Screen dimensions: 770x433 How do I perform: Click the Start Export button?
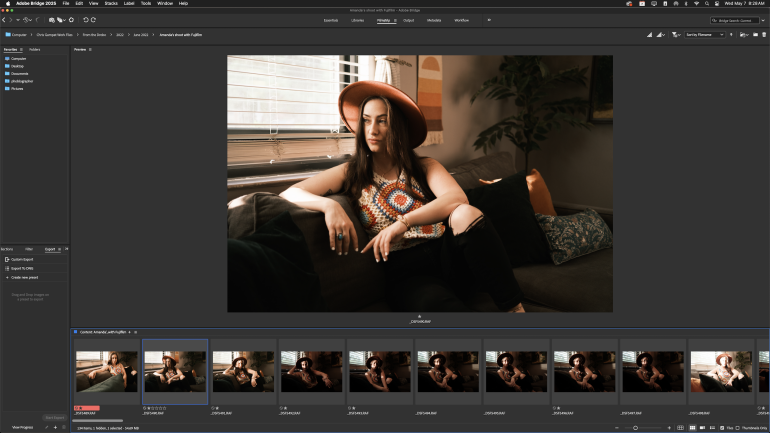[x=55, y=418]
